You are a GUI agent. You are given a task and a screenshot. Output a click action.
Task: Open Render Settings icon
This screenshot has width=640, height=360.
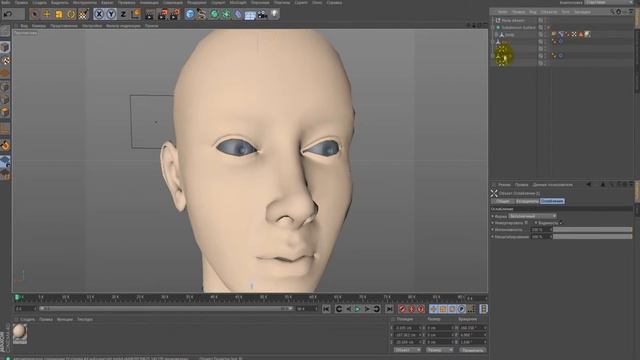click(x=175, y=15)
